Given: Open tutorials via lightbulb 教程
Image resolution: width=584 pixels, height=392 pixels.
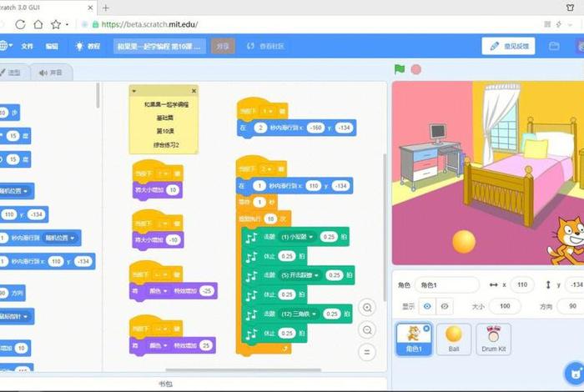Looking at the screenshot, I should [x=88, y=46].
